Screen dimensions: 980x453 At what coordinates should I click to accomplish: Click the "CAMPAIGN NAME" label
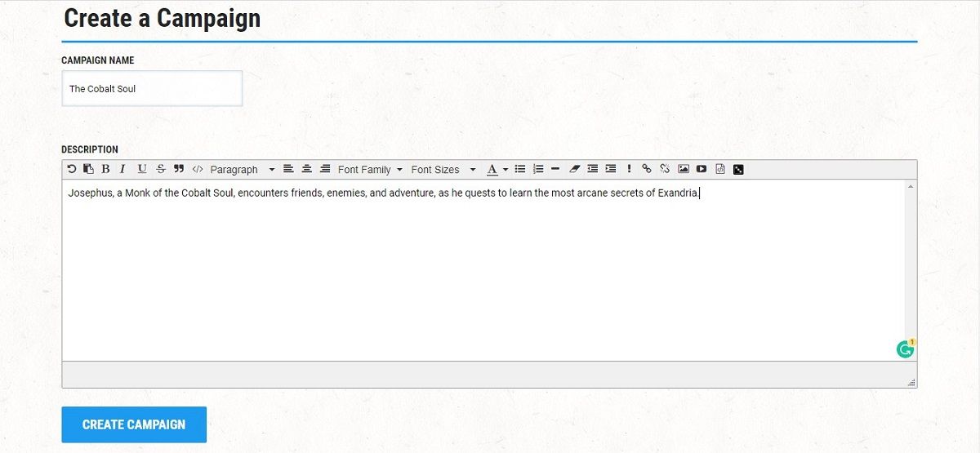[98, 60]
